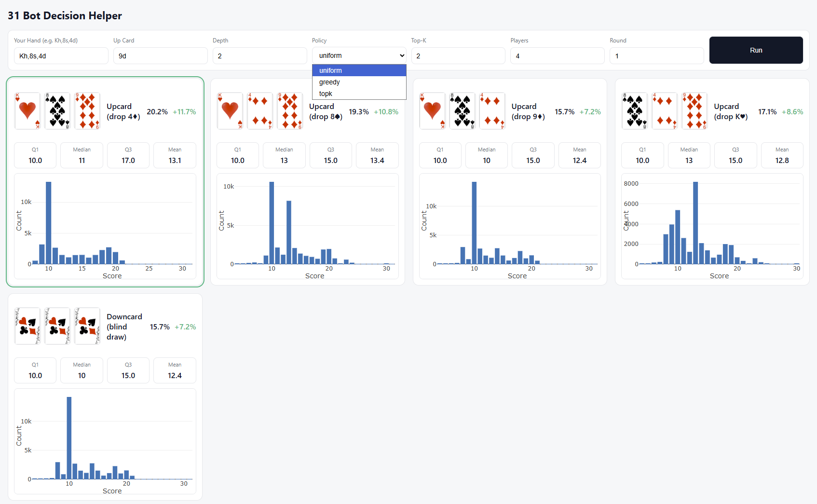
Task: Focus the Round input field
Action: (x=656, y=56)
